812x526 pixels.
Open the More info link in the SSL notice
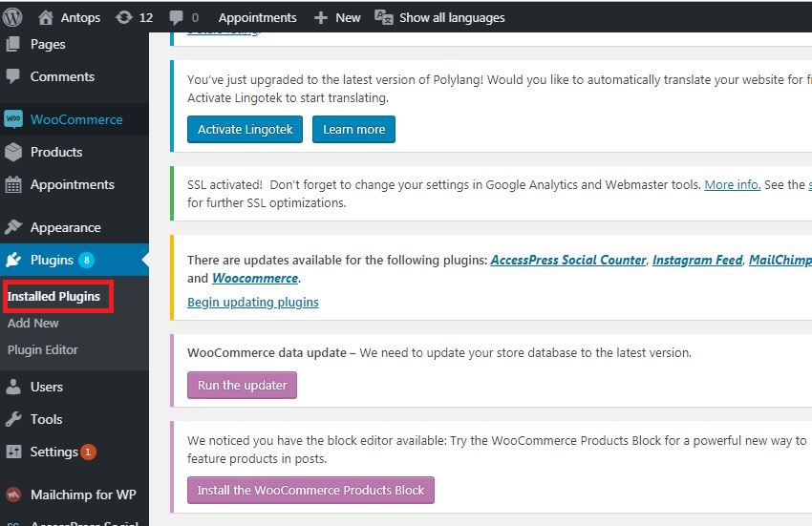click(x=733, y=185)
